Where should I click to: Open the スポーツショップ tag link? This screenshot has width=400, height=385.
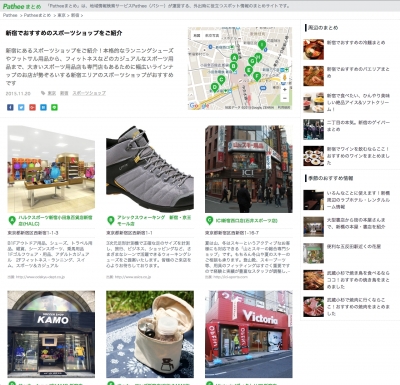point(89,93)
